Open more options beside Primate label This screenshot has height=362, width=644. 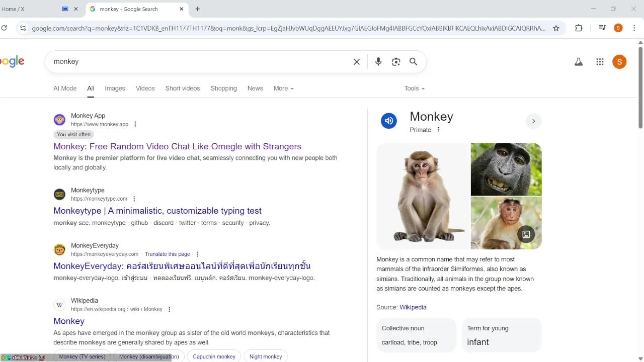pos(438,130)
